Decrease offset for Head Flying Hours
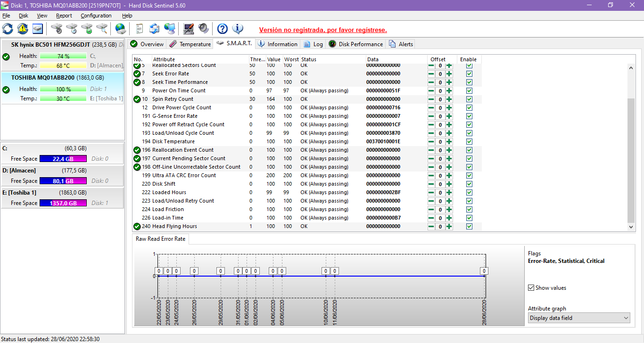Screen dimensions: 644x343 click(431, 227)
